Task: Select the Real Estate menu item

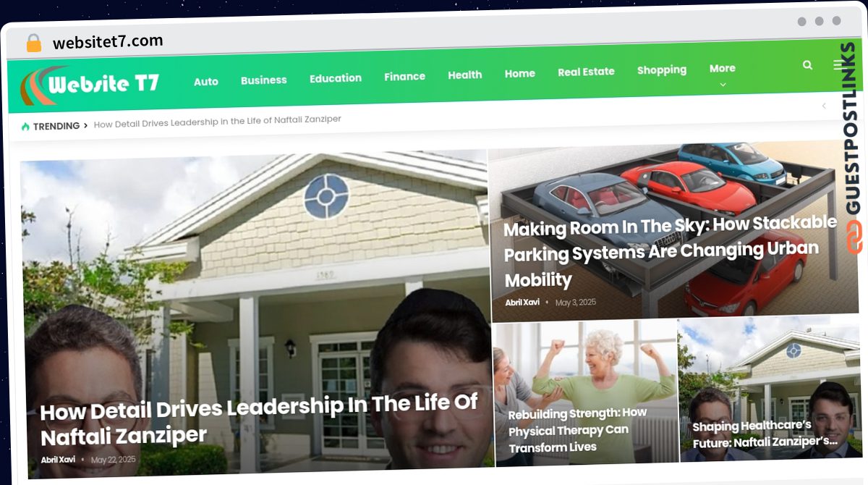Action: click(x=586, y=72)
